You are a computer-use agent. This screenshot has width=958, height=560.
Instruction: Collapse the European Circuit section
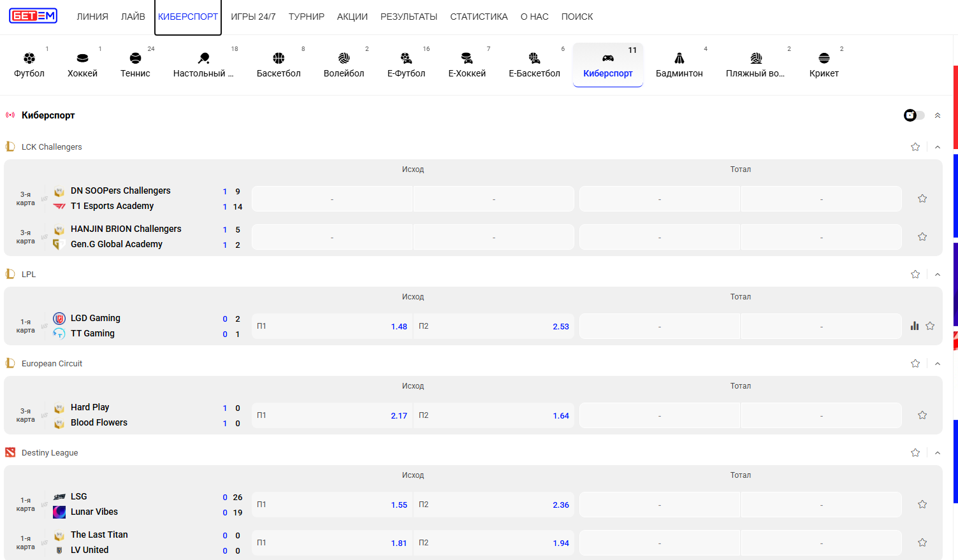(938, 364)
